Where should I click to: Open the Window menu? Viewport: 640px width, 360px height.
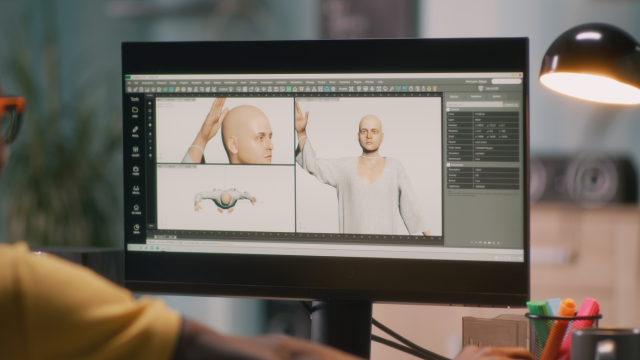369,82
